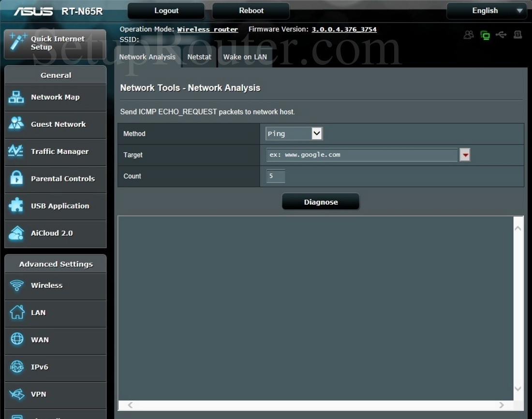Open the LAN house icon
Viewport: 532px width, 419px height.
(16, 313)
